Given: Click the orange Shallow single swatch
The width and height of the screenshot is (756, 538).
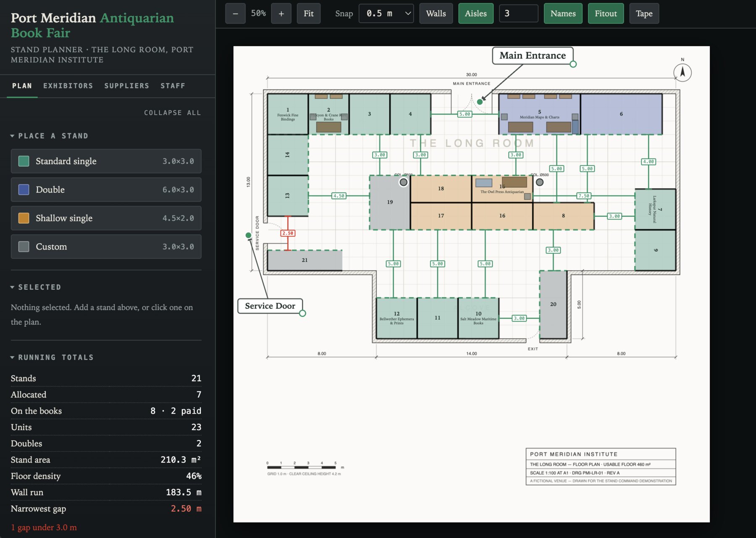Looking at the screenshot, I should 24,218.
